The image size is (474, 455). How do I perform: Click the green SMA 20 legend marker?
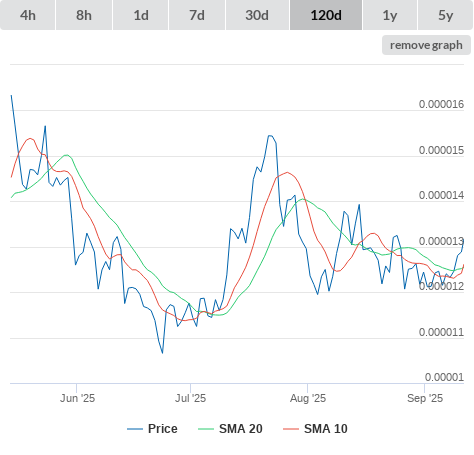pos(206,429)
